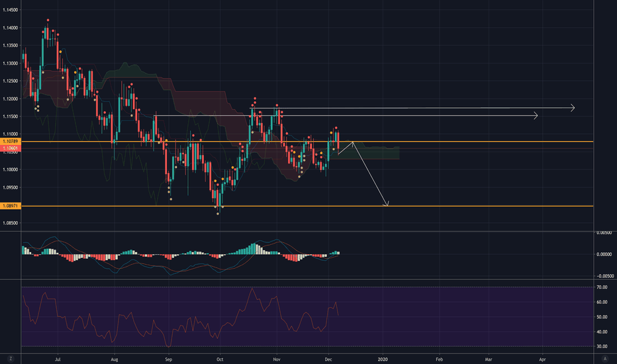Screen dimensions: 617x364
Task: Click the downward-pointing white forecast arrowhead
Action: click(387, 204)
